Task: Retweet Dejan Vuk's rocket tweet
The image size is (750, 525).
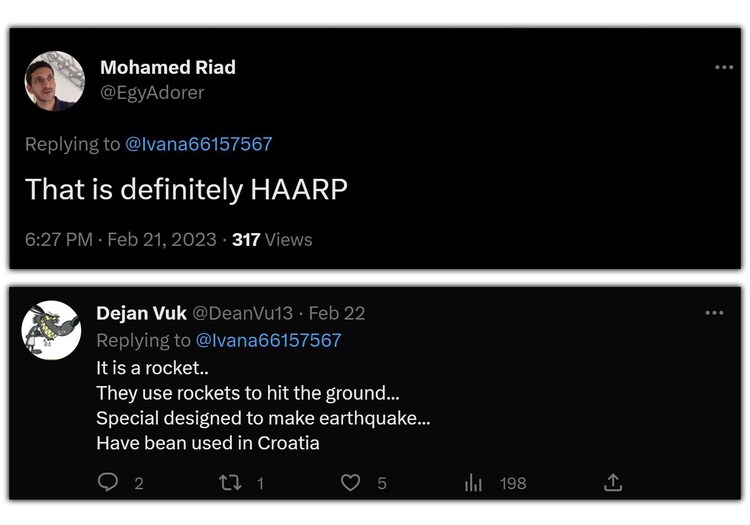Action: tap(229, 483)
